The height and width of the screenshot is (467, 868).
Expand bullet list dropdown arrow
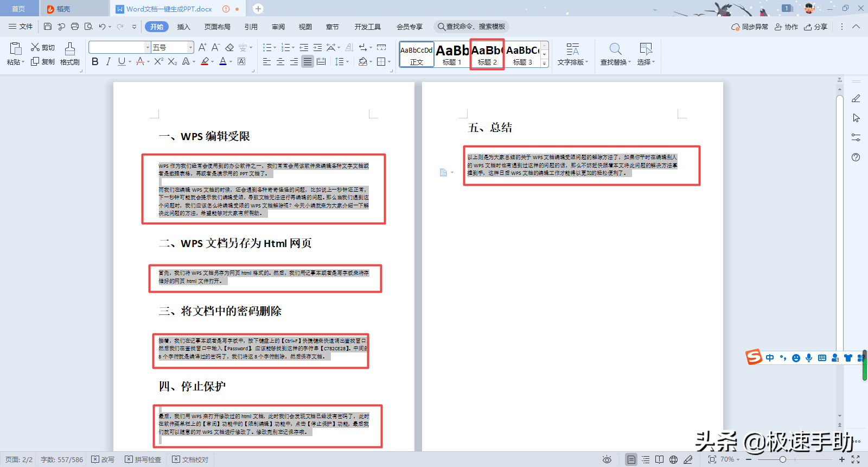(x=275, y=48)
